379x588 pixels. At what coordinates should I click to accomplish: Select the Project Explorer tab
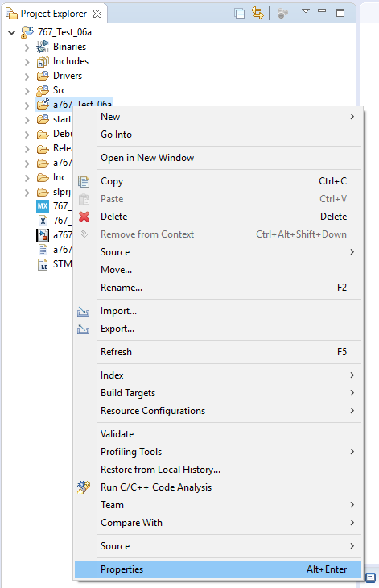tap(55, 14)
